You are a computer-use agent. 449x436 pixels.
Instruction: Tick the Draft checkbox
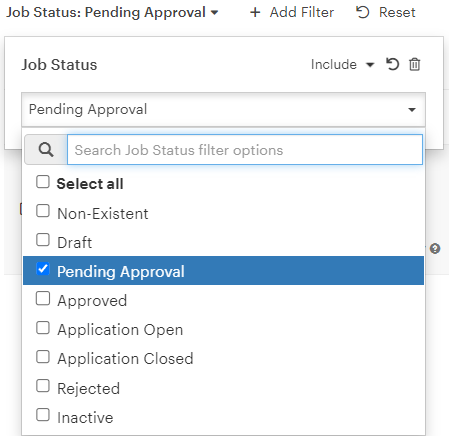coord(43,240)
